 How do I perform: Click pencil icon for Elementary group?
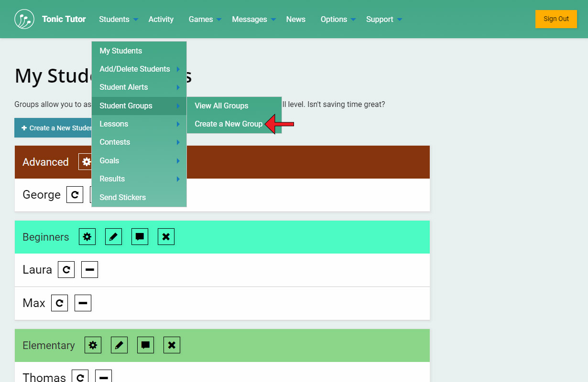click(119, 345)
